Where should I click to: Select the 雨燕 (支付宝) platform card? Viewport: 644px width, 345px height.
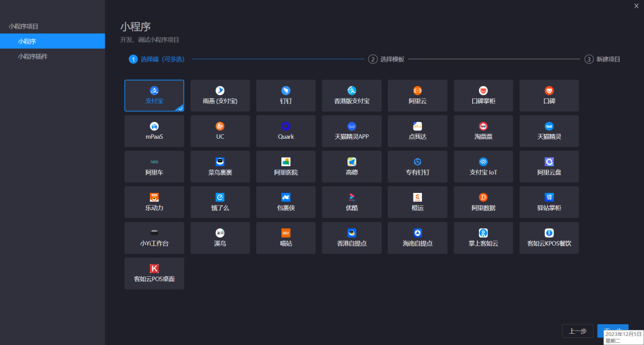tap(220, 96)
